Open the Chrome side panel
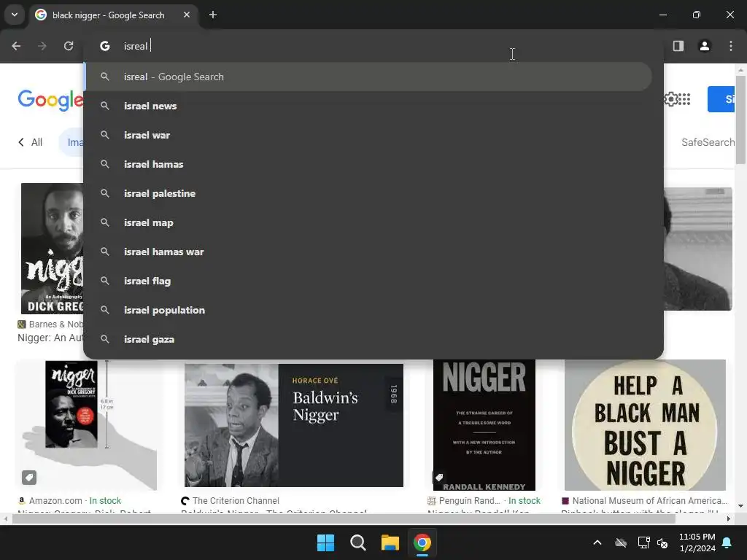Image resolution: width=747 pixels, height=560 pixels. [x=678, y=46]
